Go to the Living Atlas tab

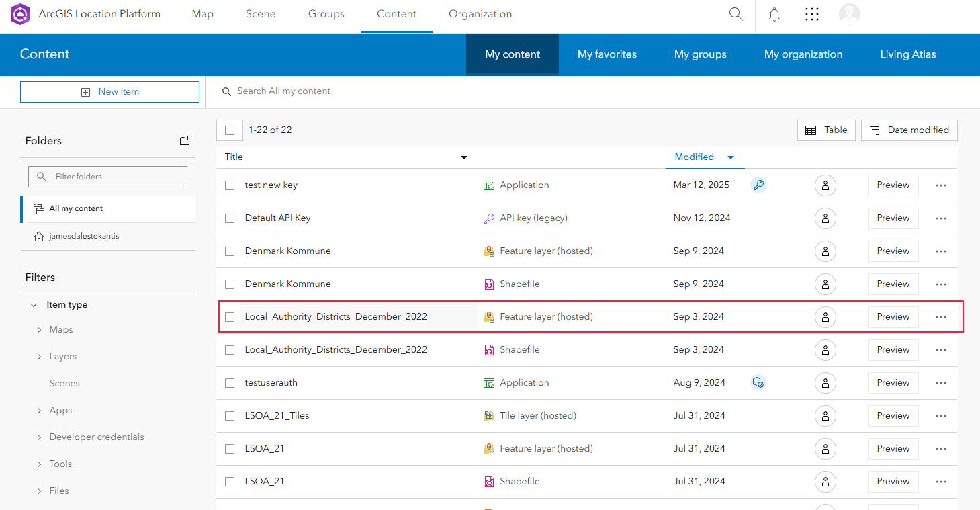coord(907,54)
